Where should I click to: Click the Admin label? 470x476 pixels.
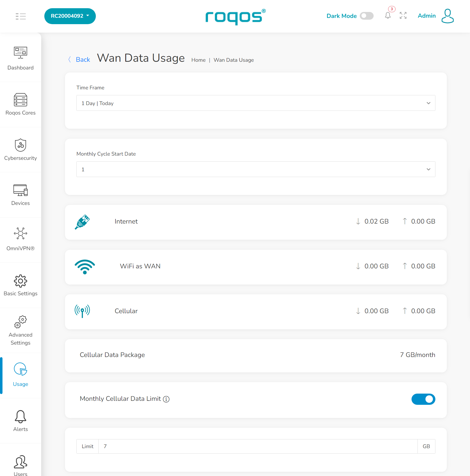[427, 16]
